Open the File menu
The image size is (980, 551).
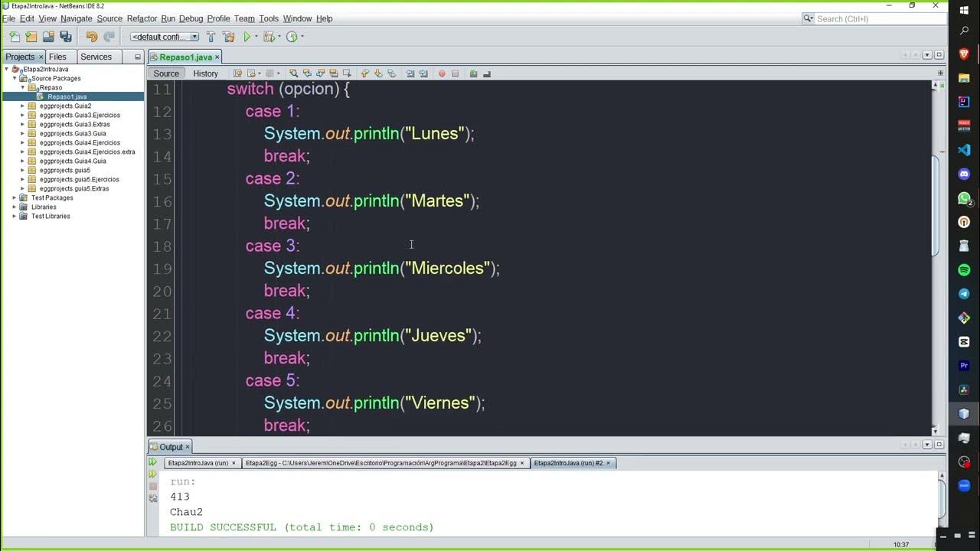click(x=8, y=18)
